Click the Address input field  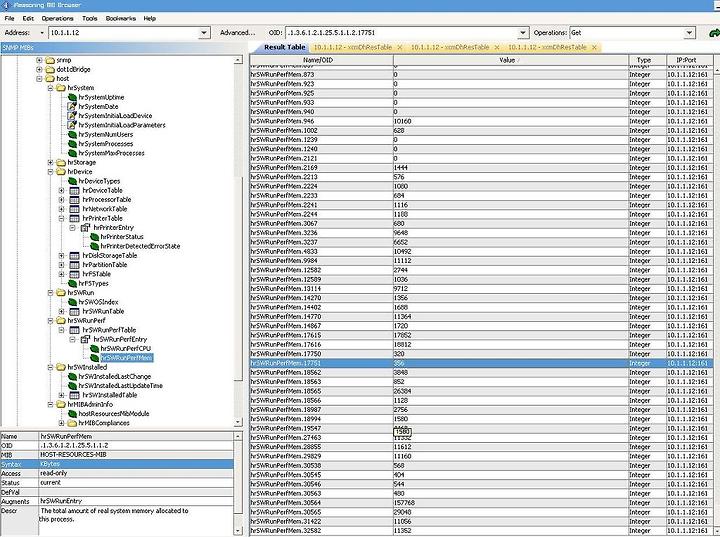124,33
